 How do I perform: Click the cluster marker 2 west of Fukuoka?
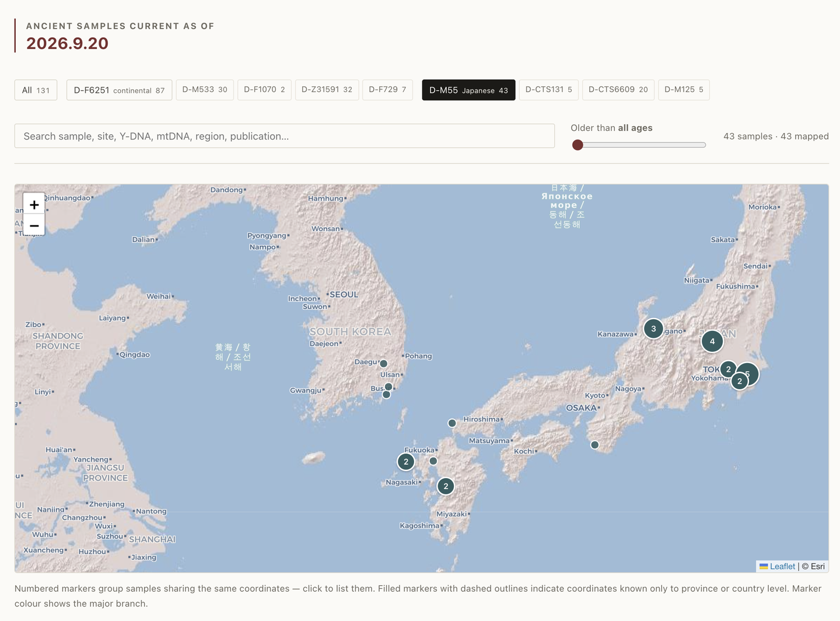point(406,462)
